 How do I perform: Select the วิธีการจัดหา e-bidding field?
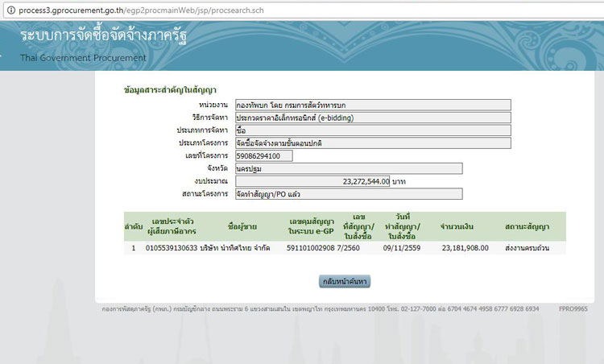(372, 118)
